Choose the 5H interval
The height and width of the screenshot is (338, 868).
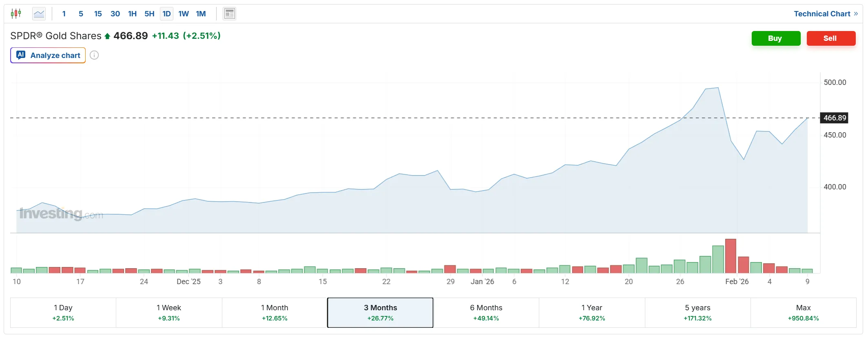click(x=149, y=14)
